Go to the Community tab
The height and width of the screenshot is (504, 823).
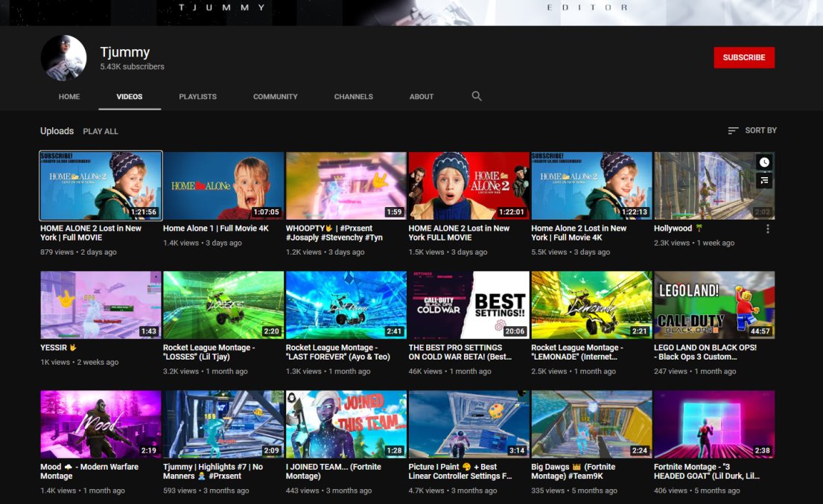(275, 97)
